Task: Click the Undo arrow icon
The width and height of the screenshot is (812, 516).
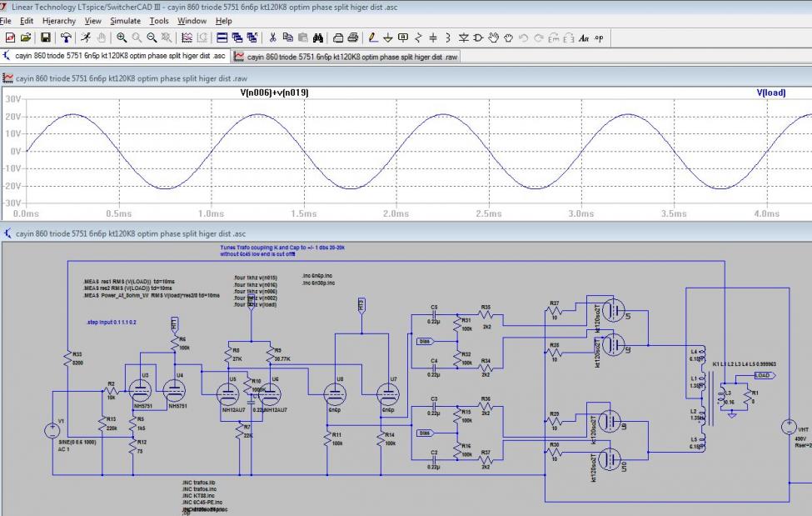Action: coord(524,38)
